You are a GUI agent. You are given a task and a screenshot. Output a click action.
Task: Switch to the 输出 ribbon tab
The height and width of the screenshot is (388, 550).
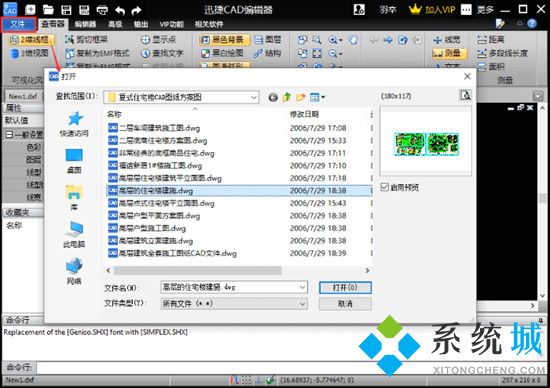tap(141, 24)
